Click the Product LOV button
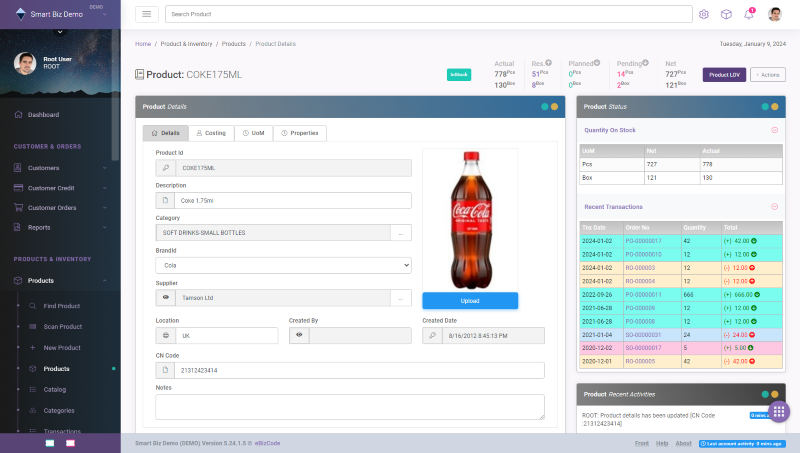Image resolution: width=800 pixels, height=453 pixels. (x=724, y=74)
